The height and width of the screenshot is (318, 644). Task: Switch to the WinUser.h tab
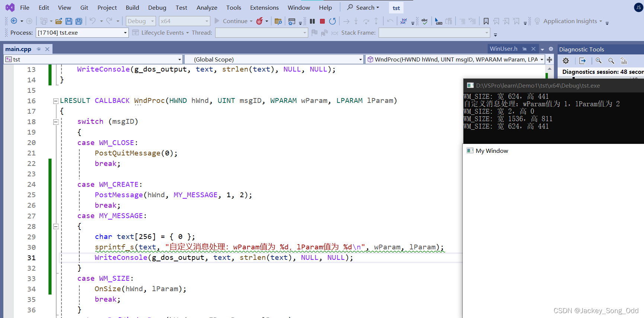coord(503,49)
